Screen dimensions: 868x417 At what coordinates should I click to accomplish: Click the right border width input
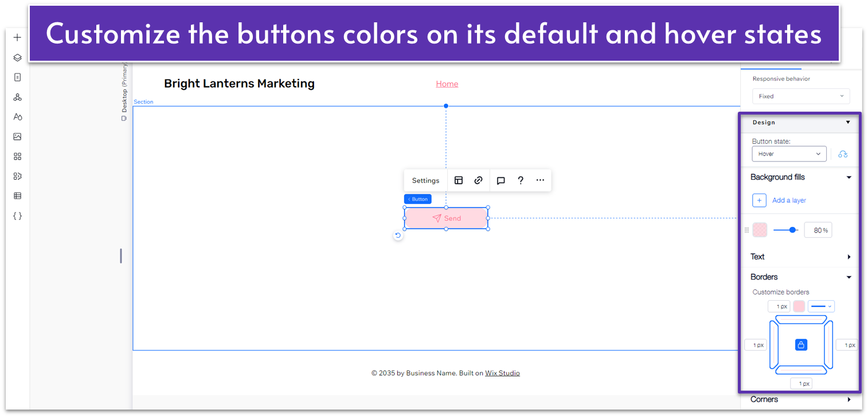(x=846, y=345)
